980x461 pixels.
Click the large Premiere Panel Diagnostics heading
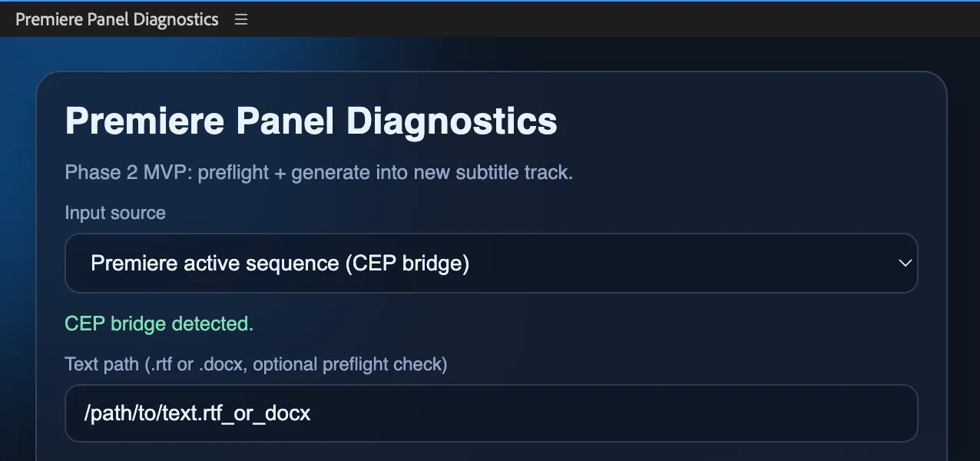[311, 121]
